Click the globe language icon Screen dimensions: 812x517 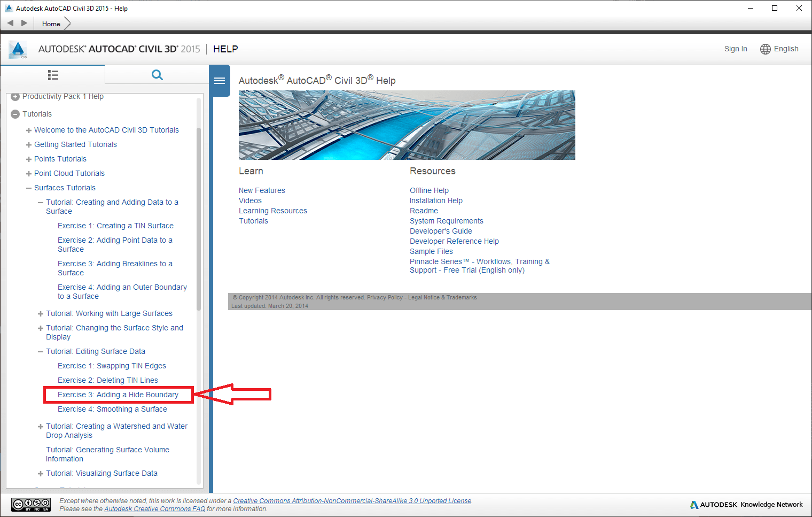[765, 49]
